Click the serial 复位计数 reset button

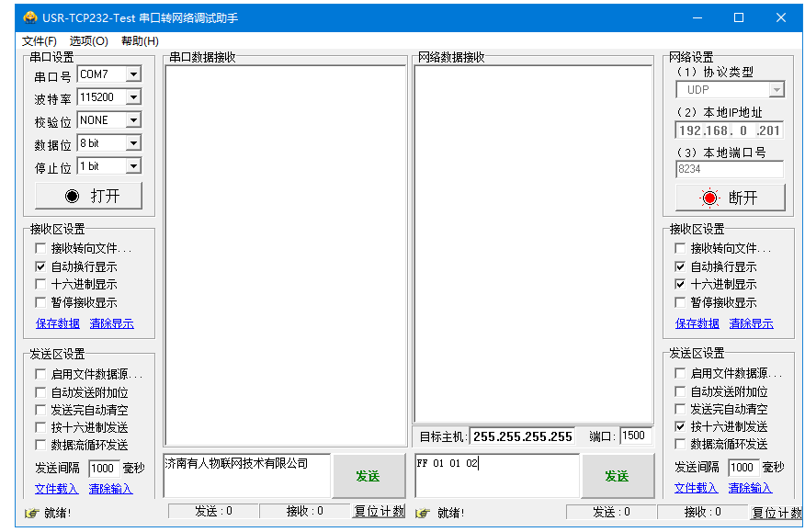[379, 512]
